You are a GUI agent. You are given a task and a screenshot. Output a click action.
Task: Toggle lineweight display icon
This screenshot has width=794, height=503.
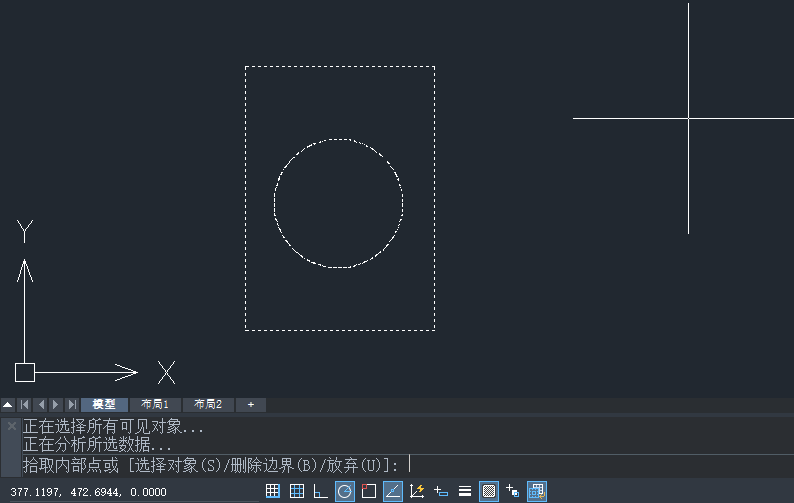465,491
